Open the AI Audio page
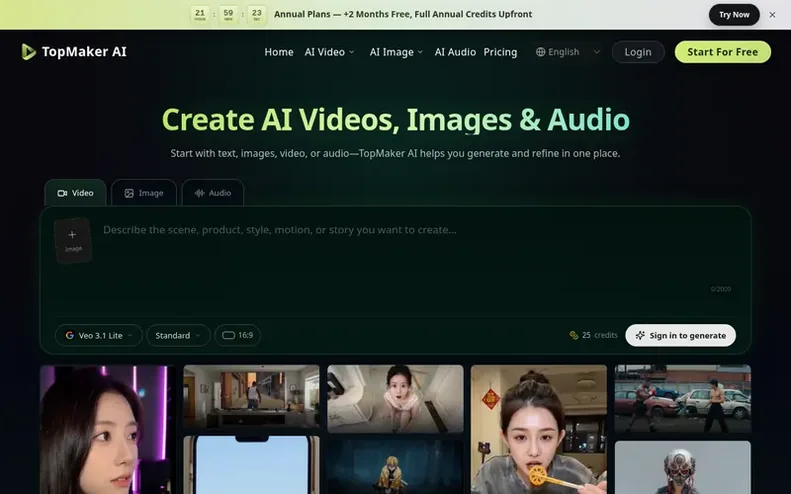The width and height of the screenshot is (791, 494). [x=455, y=52]
